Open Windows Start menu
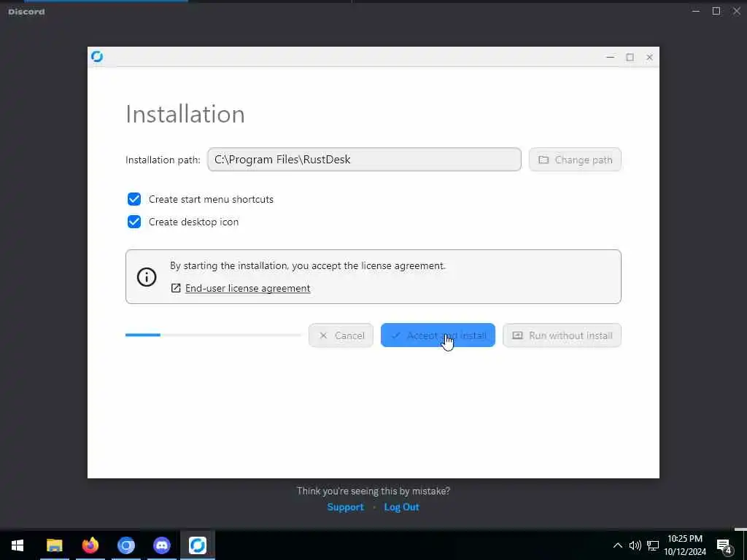 coord(18,545)
